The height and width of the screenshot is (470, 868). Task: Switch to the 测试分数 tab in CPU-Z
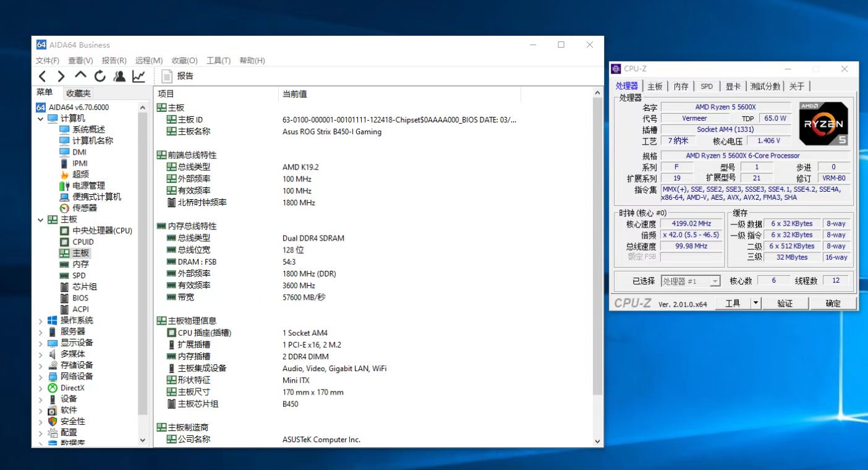pos(765,87)
